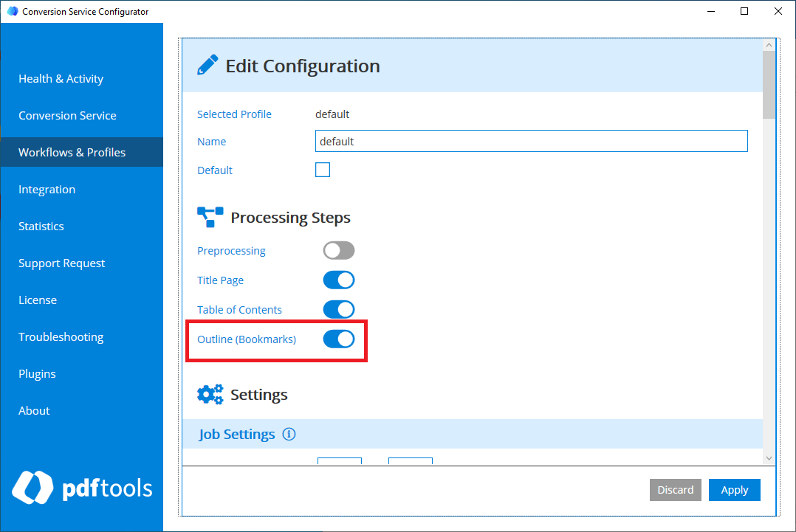Click the Settings gears icon
Screen dimensions: 796x532
(x=210, y=394)
